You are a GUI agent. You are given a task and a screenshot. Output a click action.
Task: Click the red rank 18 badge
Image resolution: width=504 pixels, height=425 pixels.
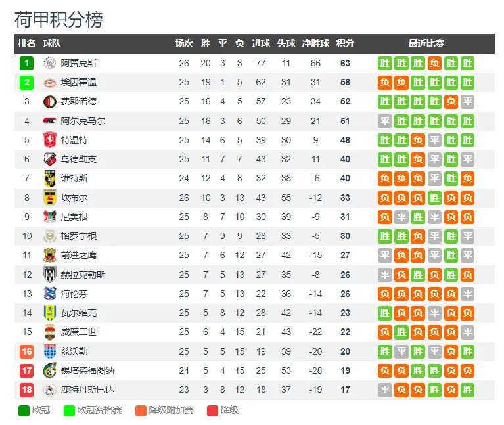click(x=27, y=390)
